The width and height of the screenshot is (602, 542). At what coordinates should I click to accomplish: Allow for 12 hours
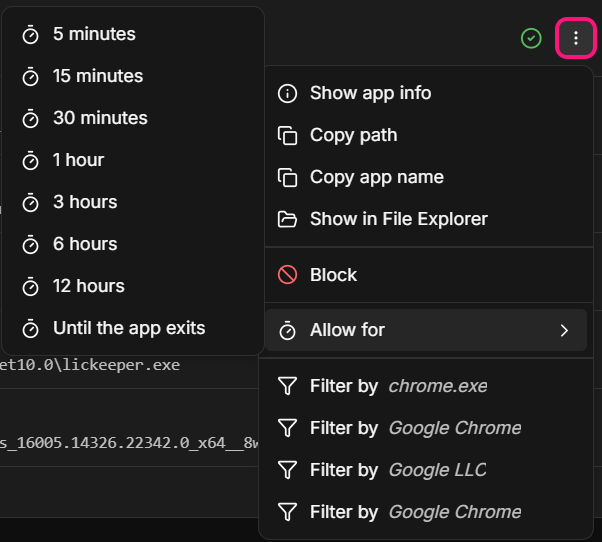[x=133, y=286]
